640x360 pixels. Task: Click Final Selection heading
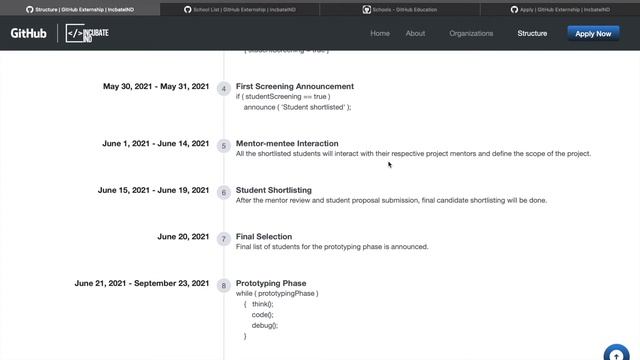tap(264, 236)
